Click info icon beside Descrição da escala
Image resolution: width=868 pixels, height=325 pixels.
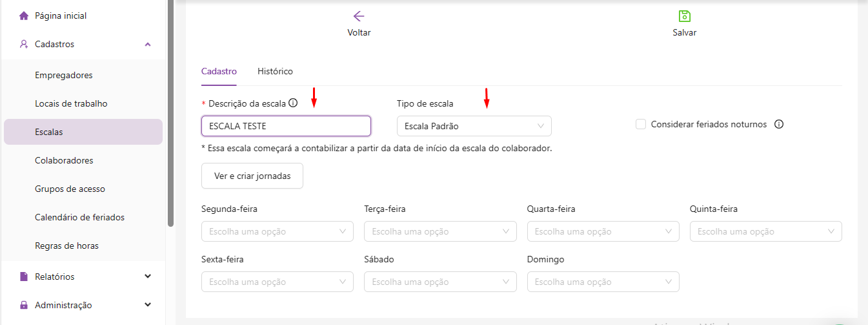(293, 103)
